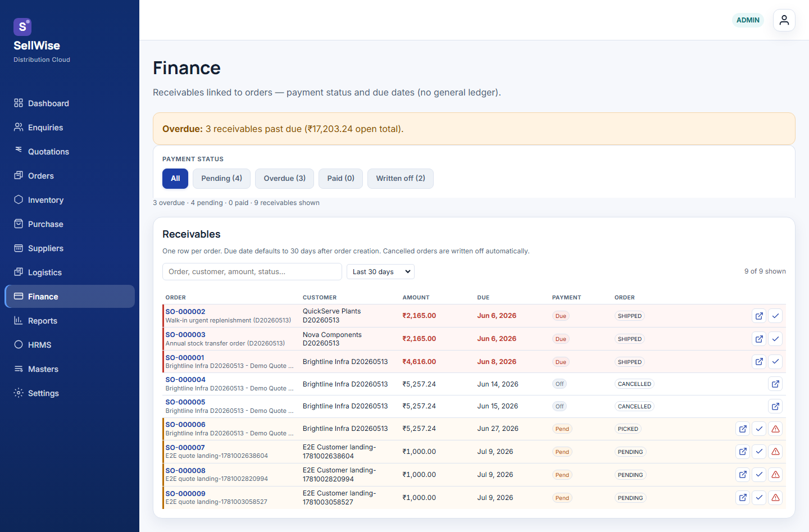Screen dimensions: 809x532
Task: Open Enquiries in sidebar
Action: pos(70,128)
